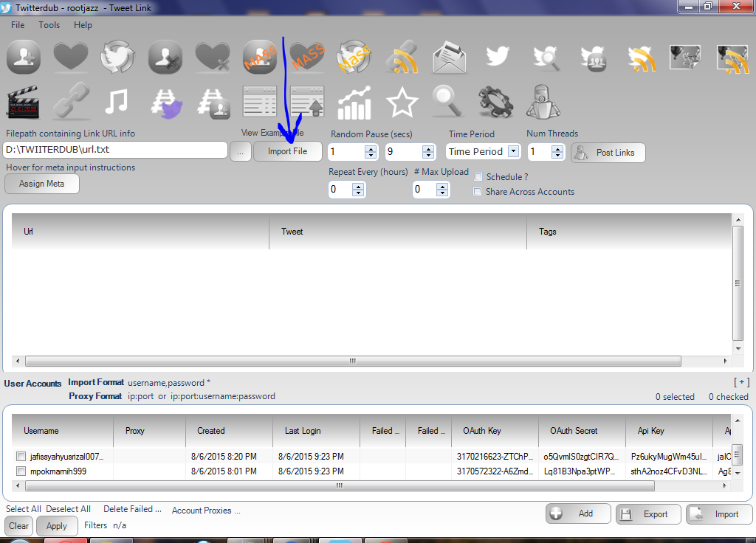Click the Export accounts button

tap(648, 514)
